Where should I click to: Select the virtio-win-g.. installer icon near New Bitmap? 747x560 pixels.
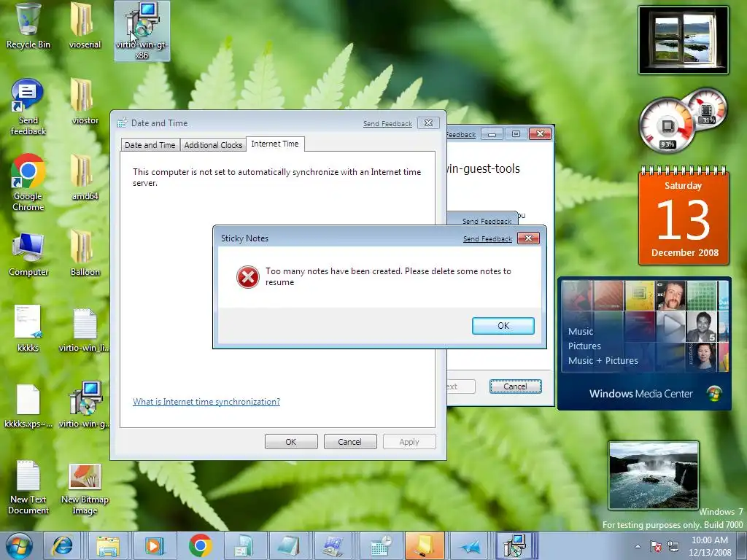pos(85,405)
